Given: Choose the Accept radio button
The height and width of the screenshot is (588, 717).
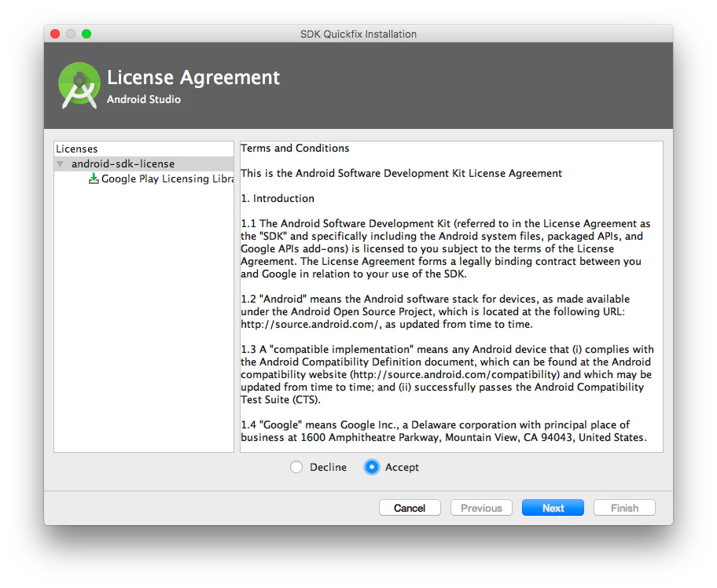Looking at the screenshot, I should [x=372, y=467].
